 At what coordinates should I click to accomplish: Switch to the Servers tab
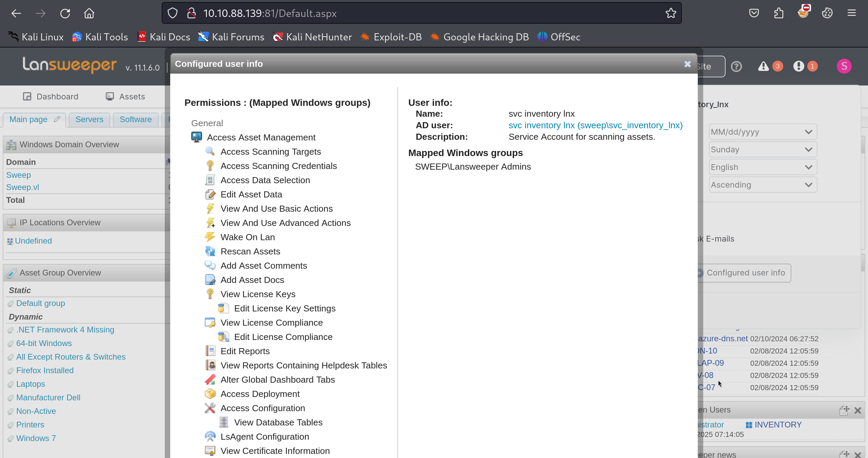click(89, 119)
